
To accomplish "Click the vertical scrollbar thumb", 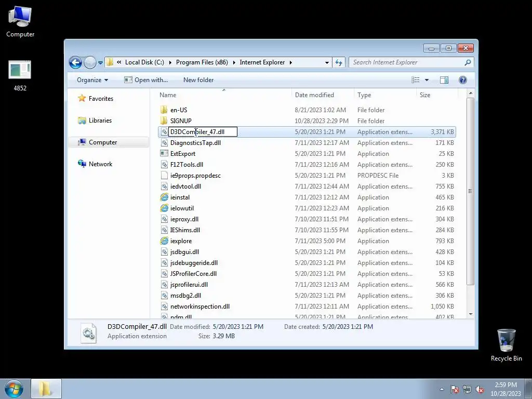I will pyautogui.click(x=470, y=191).
